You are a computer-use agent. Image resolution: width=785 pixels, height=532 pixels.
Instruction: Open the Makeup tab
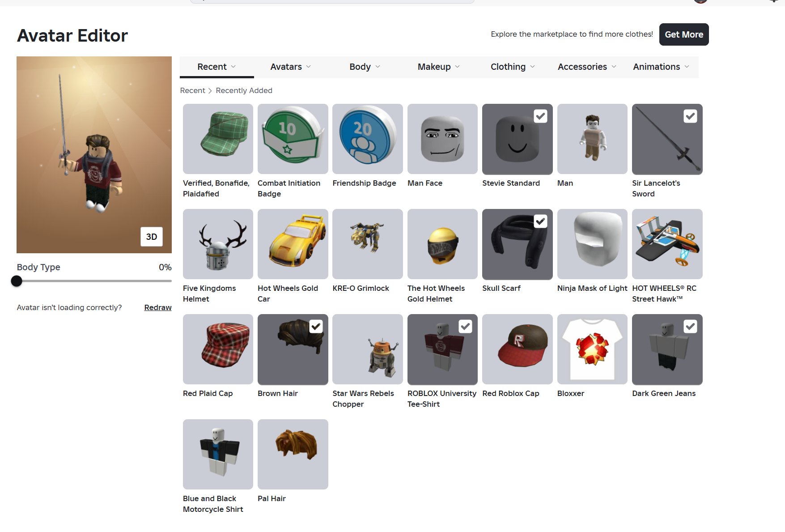439,67
